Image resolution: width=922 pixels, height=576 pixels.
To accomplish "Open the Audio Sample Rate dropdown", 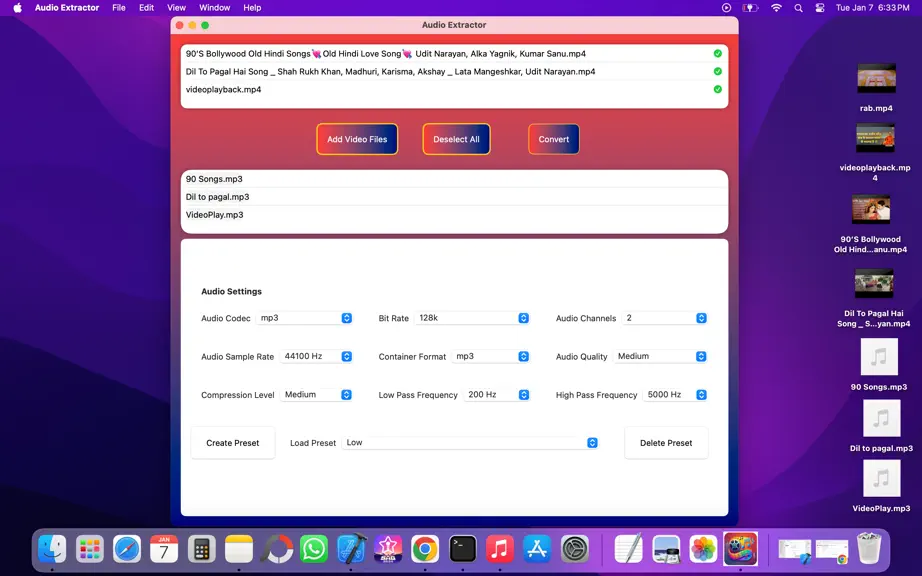I will [x=316, y=356].
